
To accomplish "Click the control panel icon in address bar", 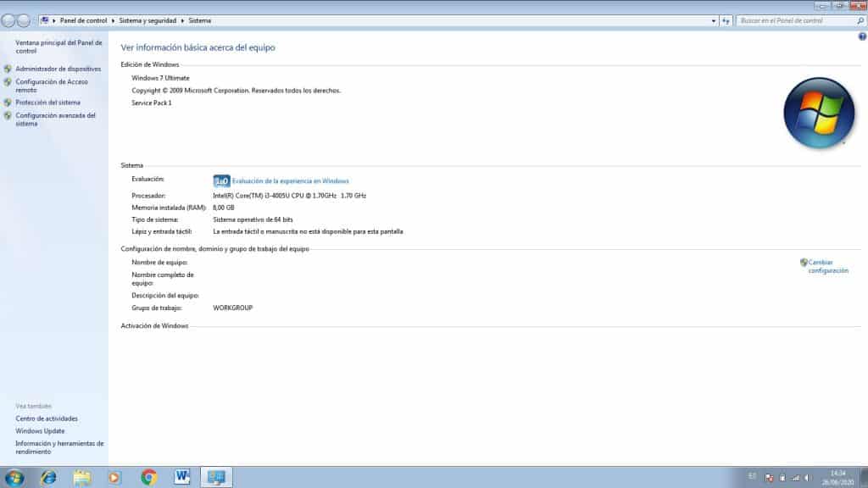I will [x=44, y=20].
